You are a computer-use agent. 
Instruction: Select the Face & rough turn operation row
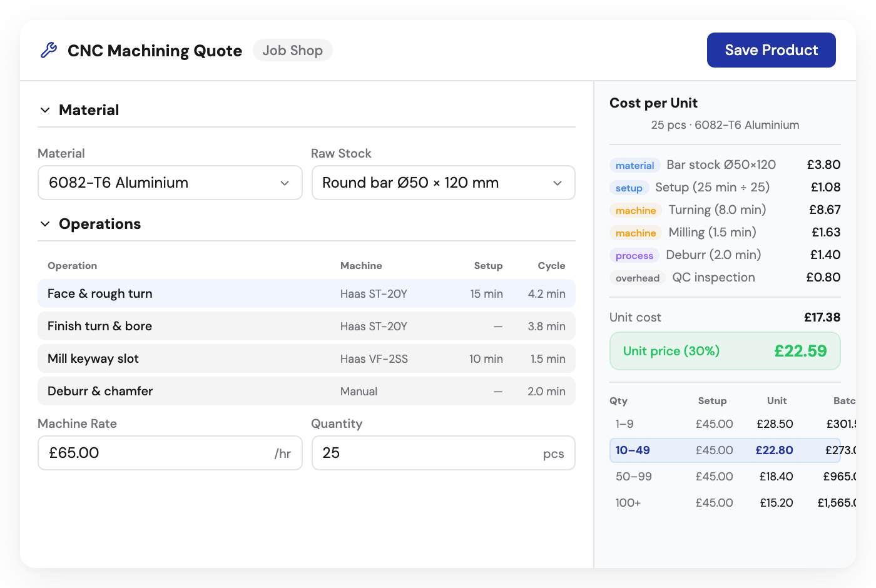(307, 293)
